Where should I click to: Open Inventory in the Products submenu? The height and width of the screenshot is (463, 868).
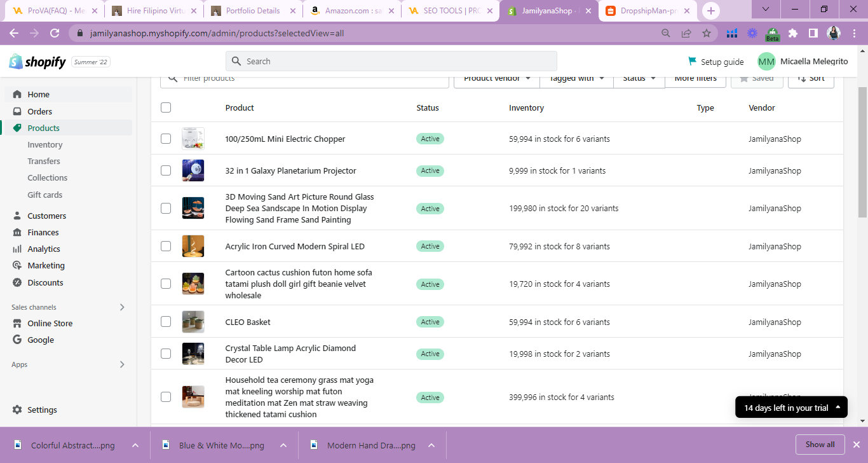pos(44,144)
